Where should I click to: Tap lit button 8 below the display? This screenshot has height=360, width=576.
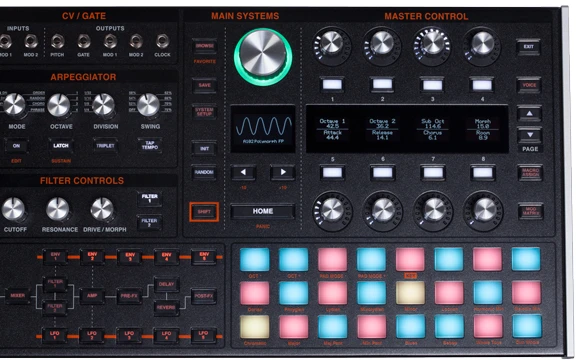[x=483, y=173]
